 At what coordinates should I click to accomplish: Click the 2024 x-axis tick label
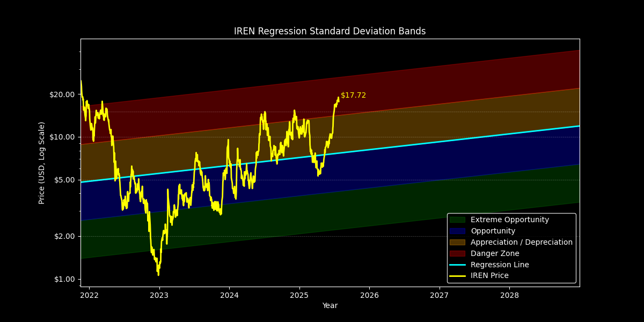[x=229, y=295]
